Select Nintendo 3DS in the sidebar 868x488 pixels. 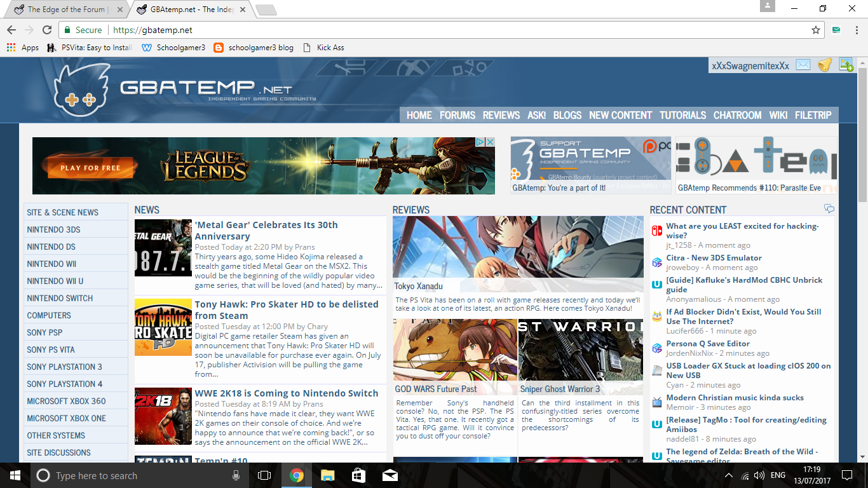point(76,229)
